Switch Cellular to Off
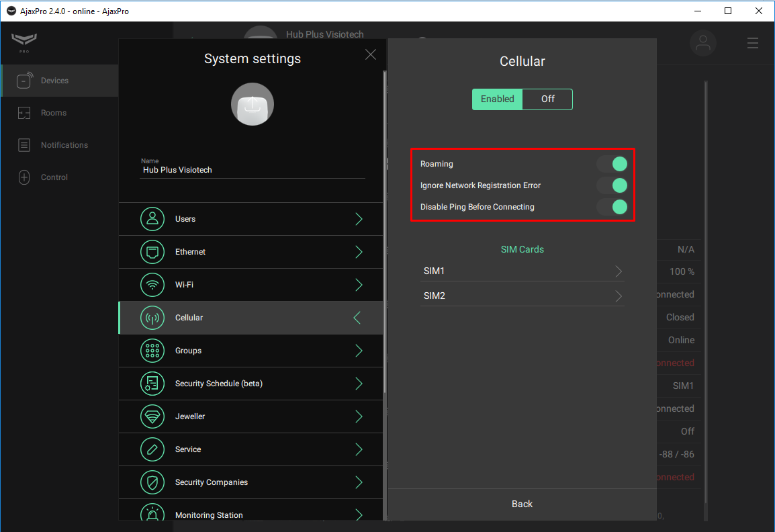 coord(547,99)
